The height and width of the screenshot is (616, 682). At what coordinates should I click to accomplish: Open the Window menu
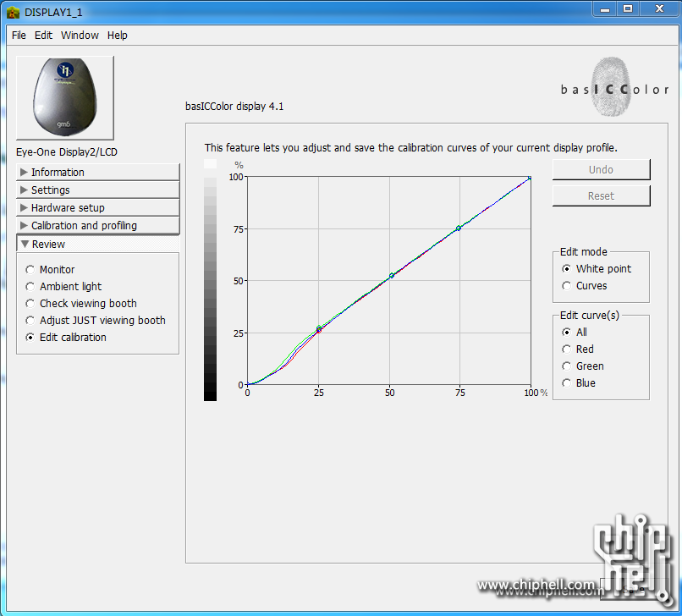pos(80,36)
